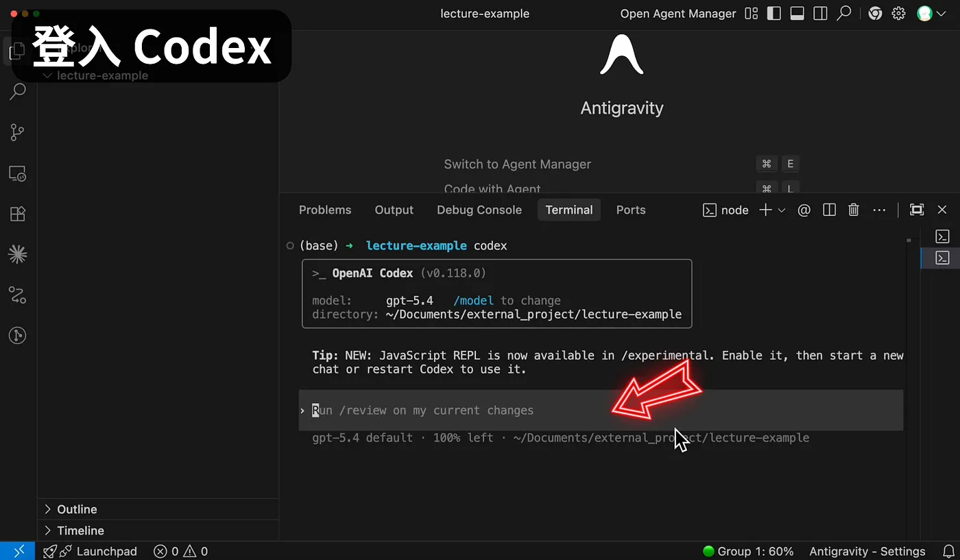
Task: Click the magnifier icon in the title bar
Action: coord(844,14)
